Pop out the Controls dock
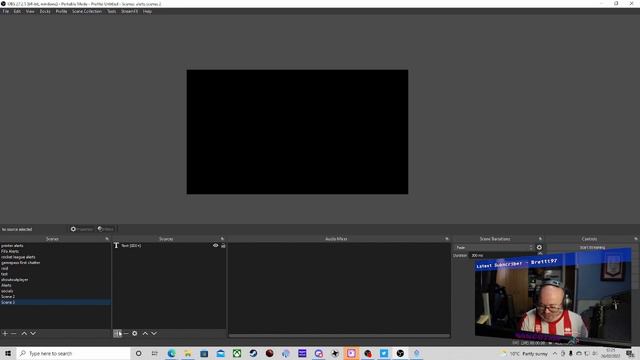Screen dimensions: 640x360 click(636, 239)
